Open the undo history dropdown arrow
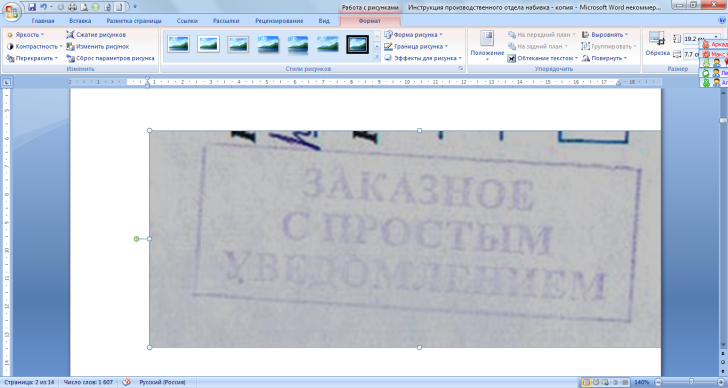 [51, 7]
